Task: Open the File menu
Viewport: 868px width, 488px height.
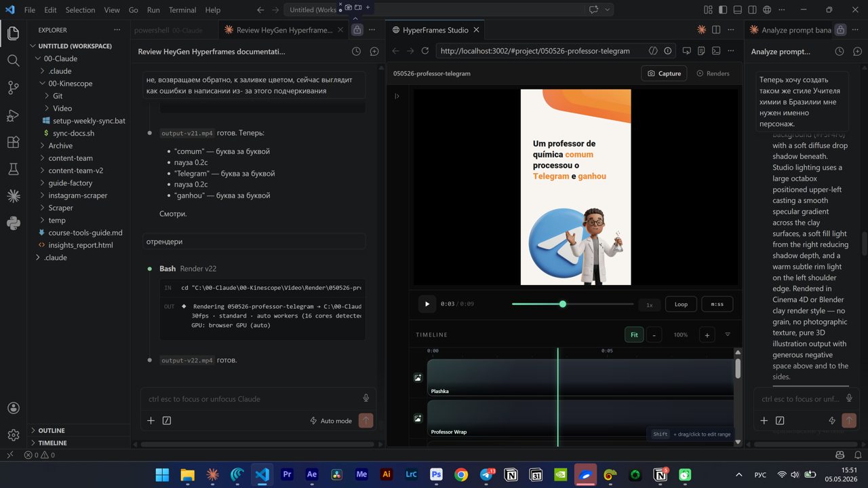Action: click(30, 10)
